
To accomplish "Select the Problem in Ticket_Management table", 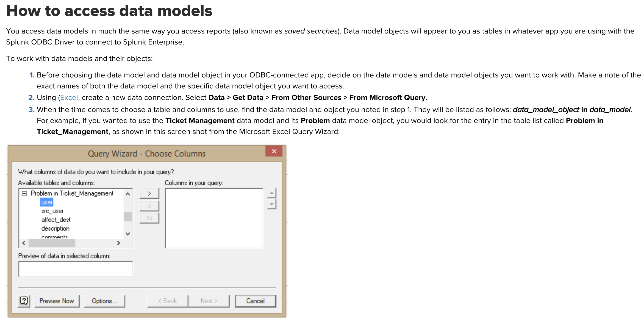I will tap(72, 193).
